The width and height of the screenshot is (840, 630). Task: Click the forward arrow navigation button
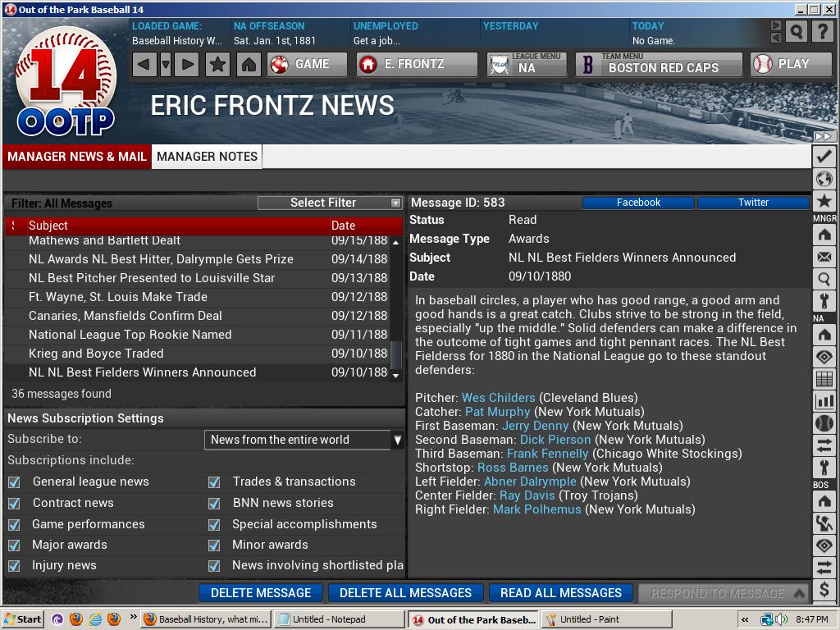[x=187, y=64]
